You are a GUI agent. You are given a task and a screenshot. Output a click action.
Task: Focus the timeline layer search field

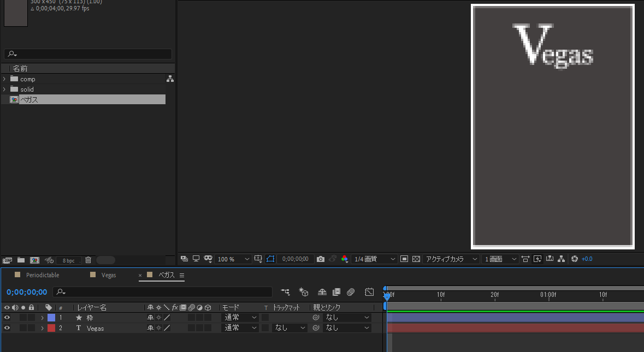(x=163, y=291)
